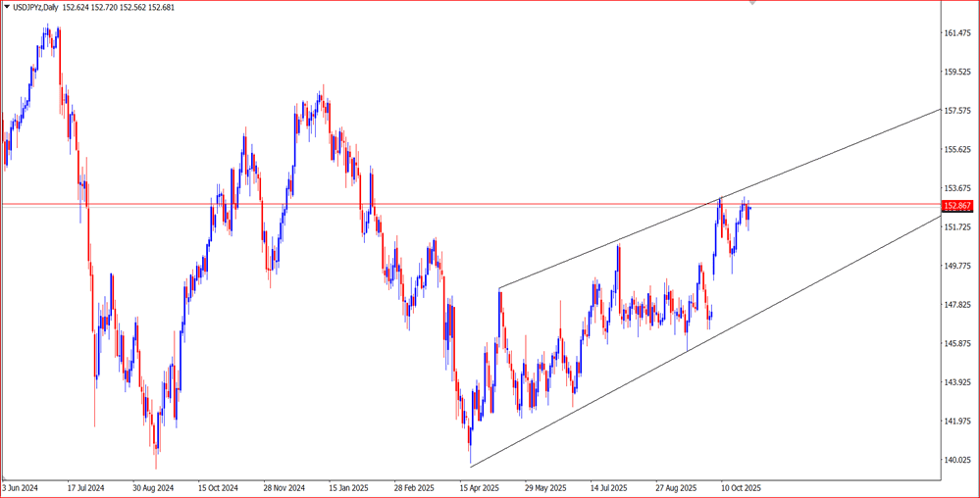Click the 149.775 price axis label
980x498 pixels.
[956, 266]
